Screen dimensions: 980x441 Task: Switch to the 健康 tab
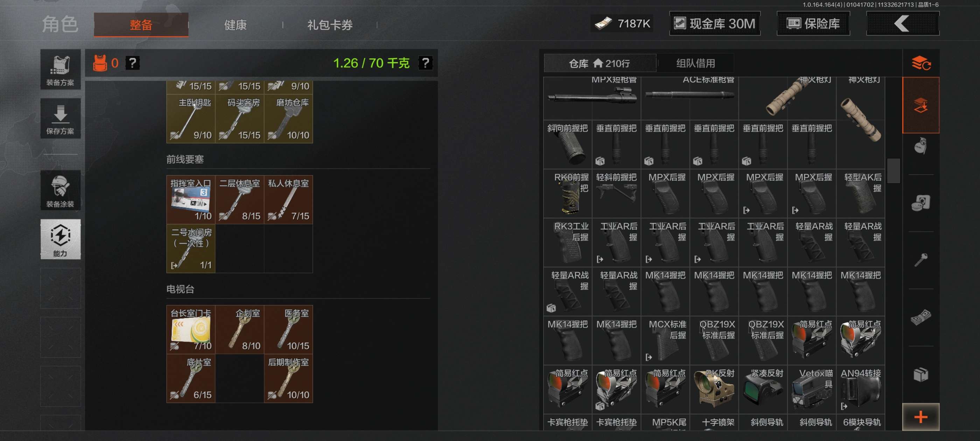[x=236, y=25]
